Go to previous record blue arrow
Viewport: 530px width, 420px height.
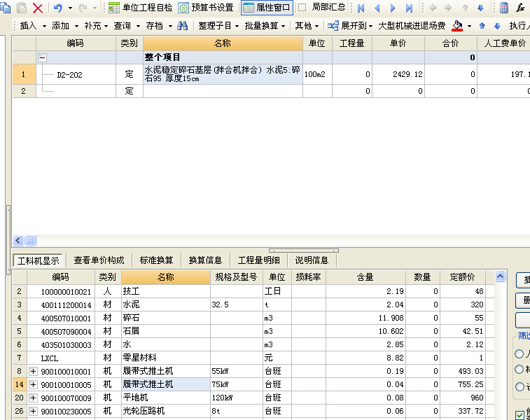click(x=377, y=8)
